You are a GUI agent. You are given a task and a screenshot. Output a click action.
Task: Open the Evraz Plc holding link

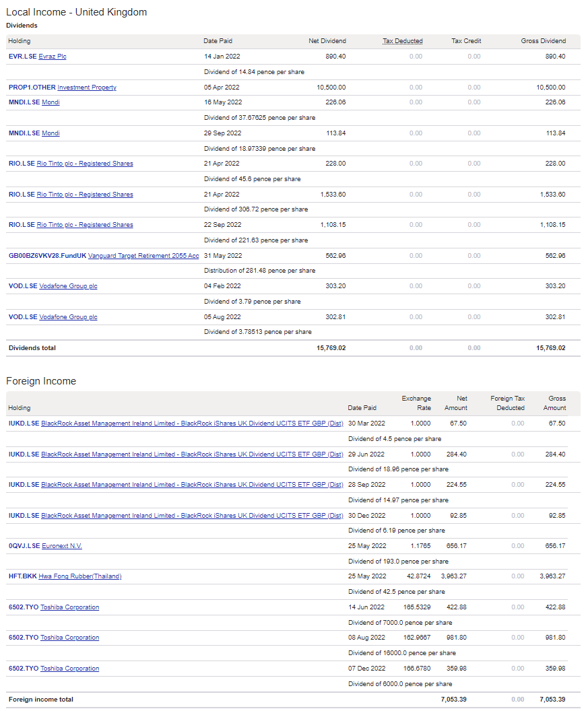click(52, 57)
